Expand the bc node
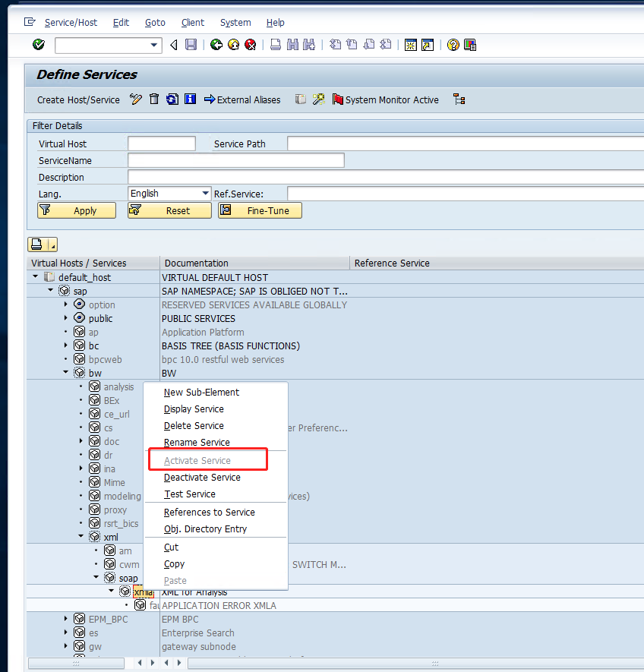The height and width of the screenshot is (672, 644). tap(65, 345)
